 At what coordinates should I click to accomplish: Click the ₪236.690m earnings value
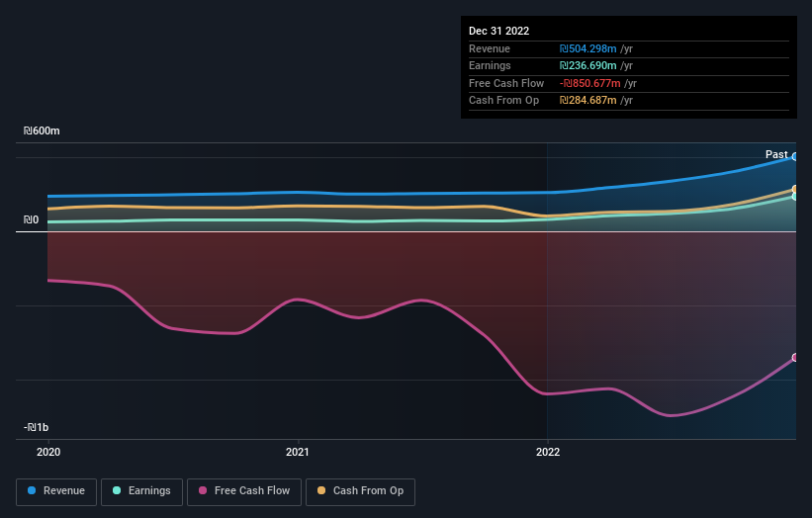587,66
